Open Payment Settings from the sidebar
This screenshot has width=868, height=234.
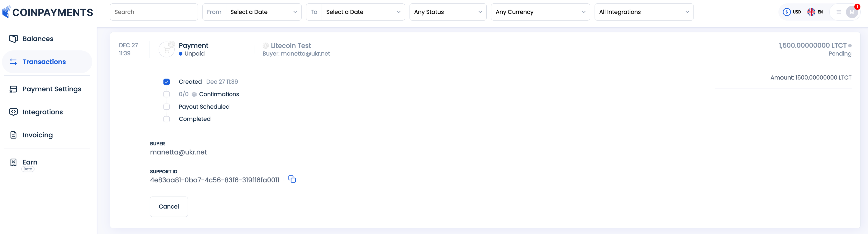click(x=52, y=89)
